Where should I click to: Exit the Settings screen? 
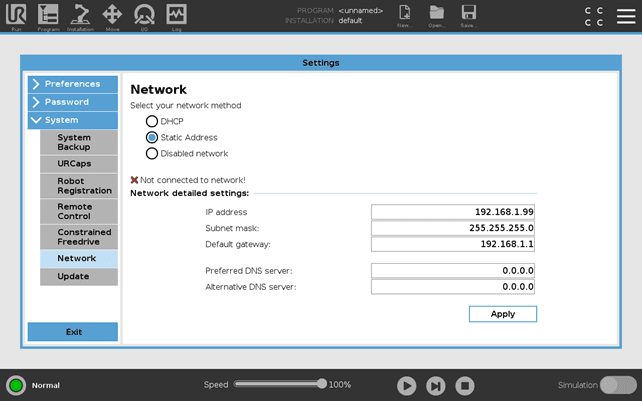pos(73,332)
